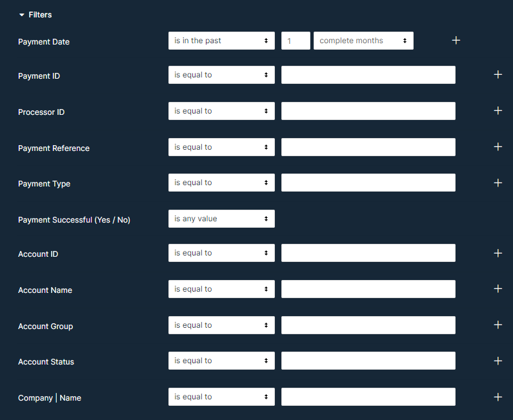Click the Account Group value field
513x420 pixels.
coord(368,325)
